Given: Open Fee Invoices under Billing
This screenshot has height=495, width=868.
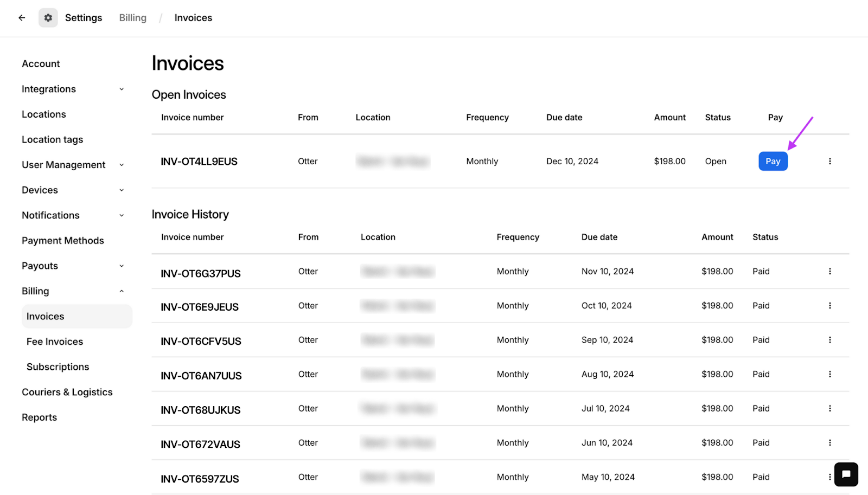Looking at the screenshot, I should 55,342.
